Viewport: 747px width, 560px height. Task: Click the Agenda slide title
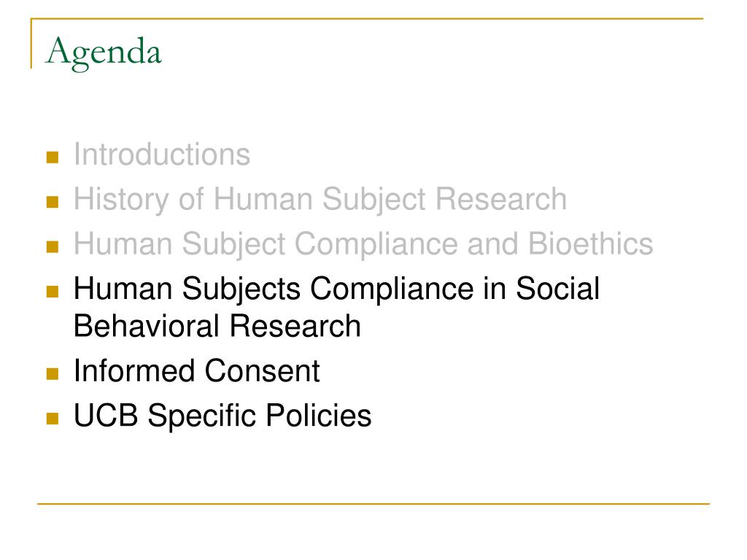pyautogui.click(x=104, y=52)
